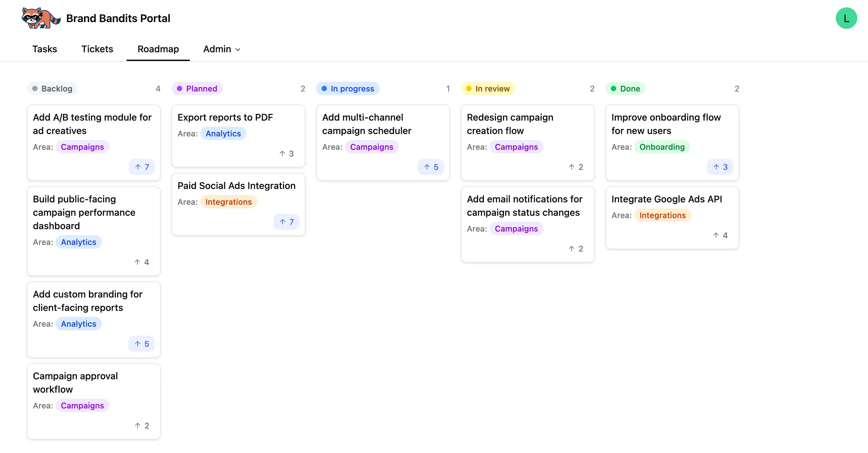This screenshot has height=453, width=868.
Task: Select the Analytics tag on Export reports card
Action: (x=223, y=133)
